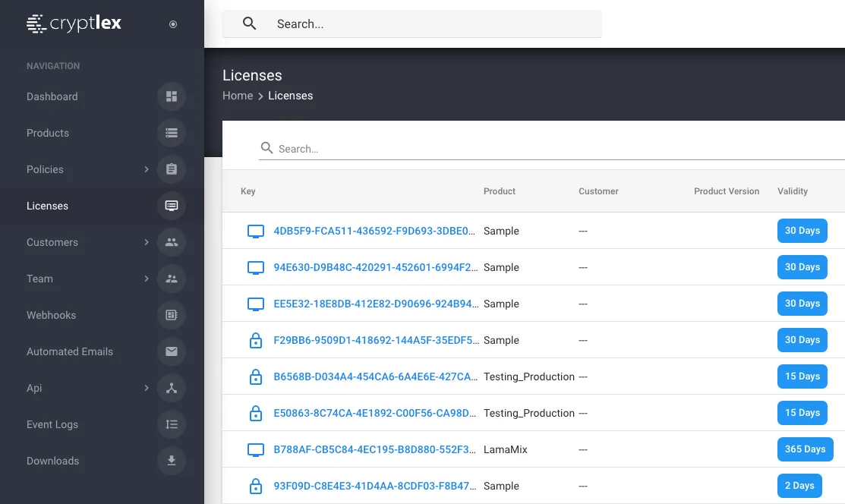Sort table by Validity column header

[x=793, y=191]
